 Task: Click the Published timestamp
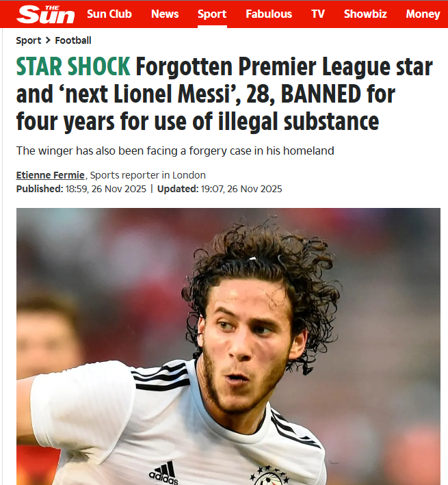click(81, 189)
